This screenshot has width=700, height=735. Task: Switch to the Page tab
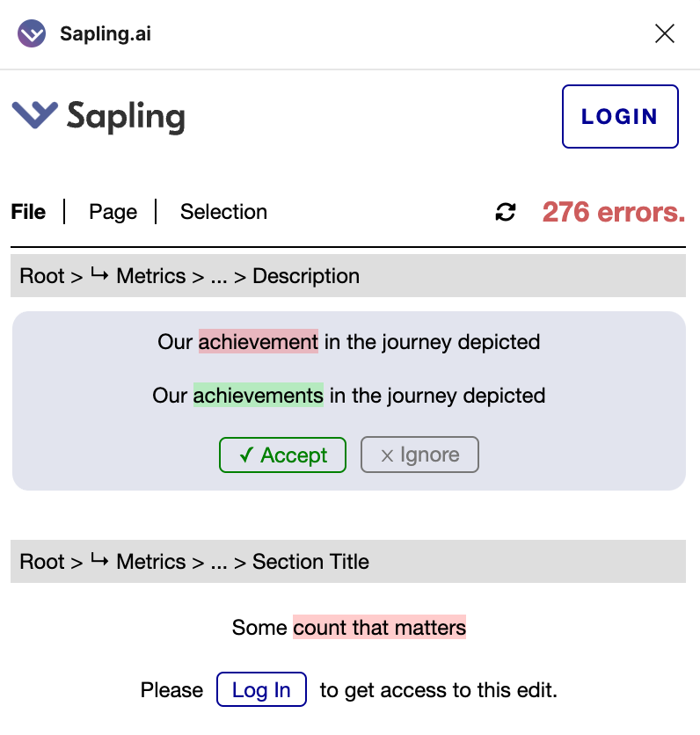coord(113,212)
